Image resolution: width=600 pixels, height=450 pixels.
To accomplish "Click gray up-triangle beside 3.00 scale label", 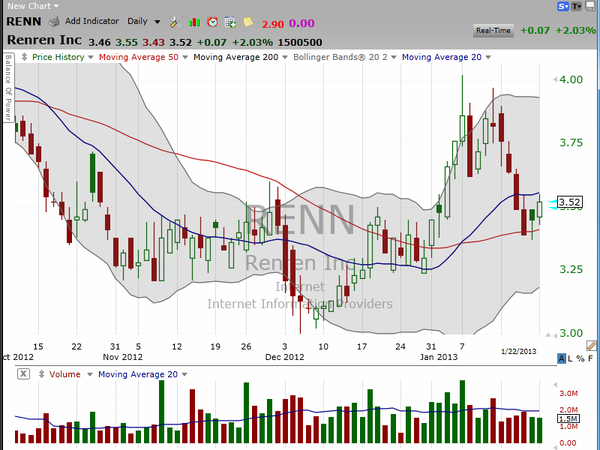I will point(548,335).
